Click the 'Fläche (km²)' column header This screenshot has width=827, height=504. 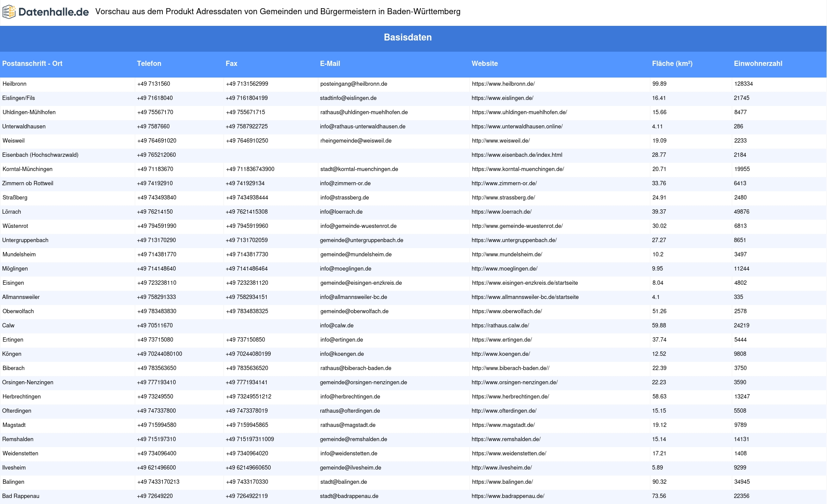672,63
